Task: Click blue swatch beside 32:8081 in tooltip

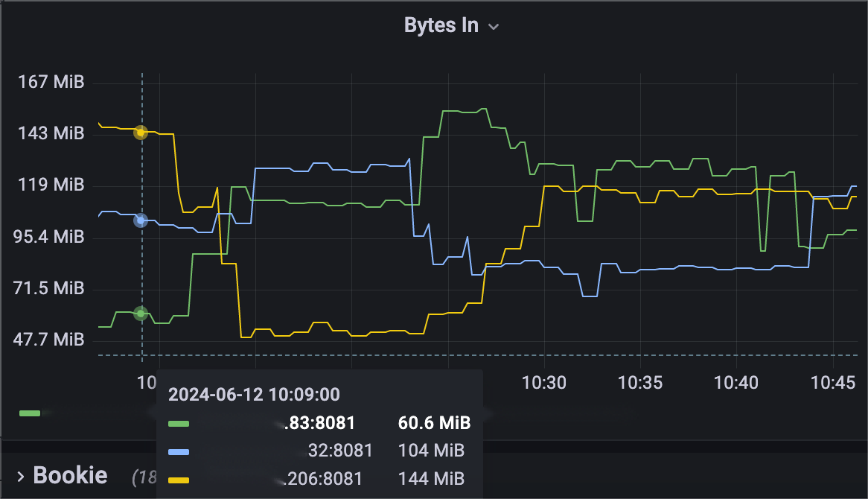Action: [179, 451]
